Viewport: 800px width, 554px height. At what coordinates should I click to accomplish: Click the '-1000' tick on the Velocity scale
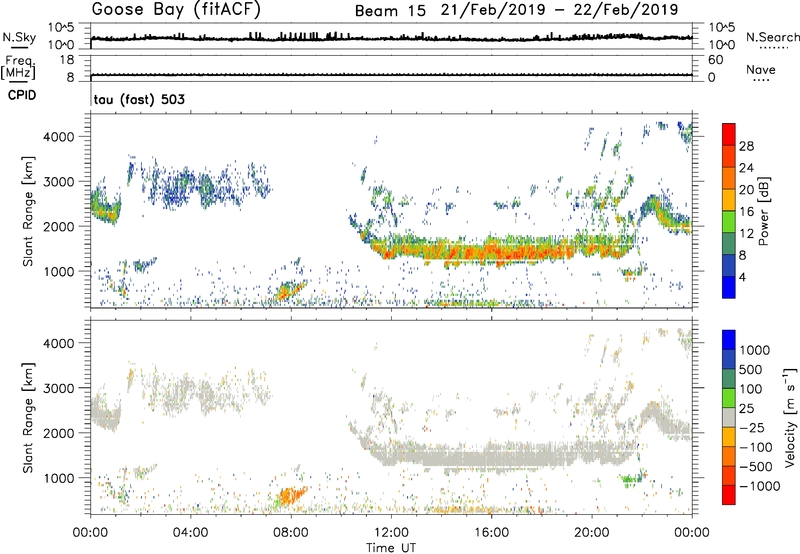pos(759,486)
